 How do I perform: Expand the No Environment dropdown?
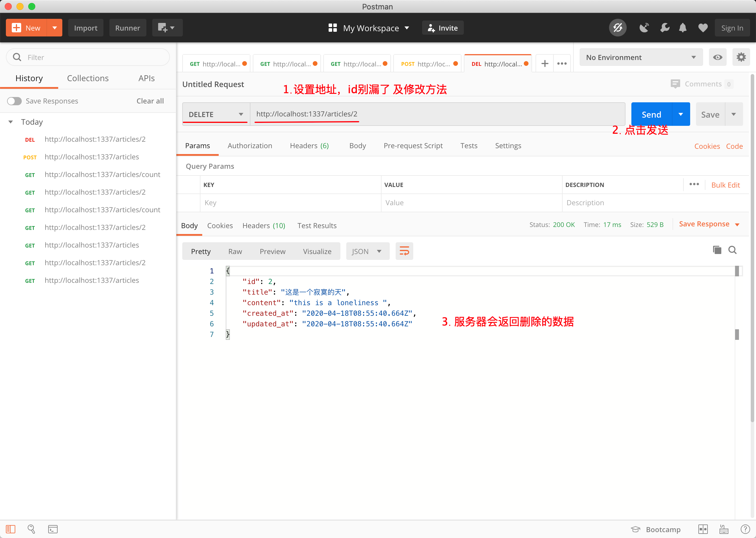(641, 57)
